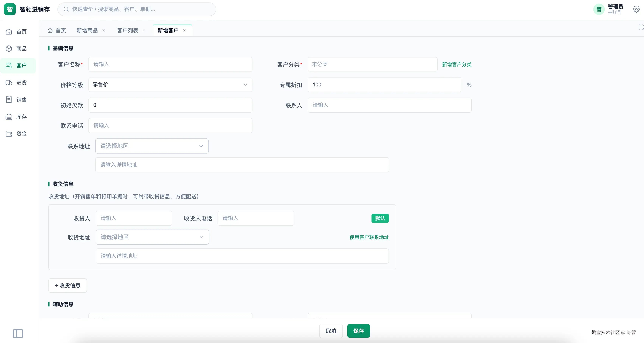Open the 收货地址 region selector
644x343 pixels.
[x=152, y=237]
